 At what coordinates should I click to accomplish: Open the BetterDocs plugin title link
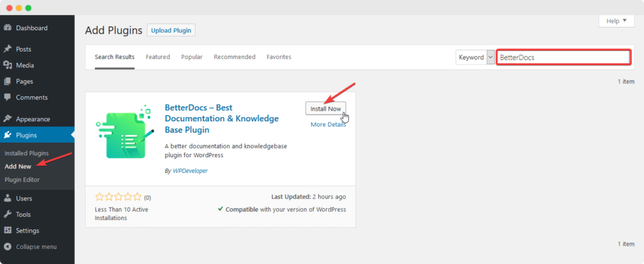(222, 119)
